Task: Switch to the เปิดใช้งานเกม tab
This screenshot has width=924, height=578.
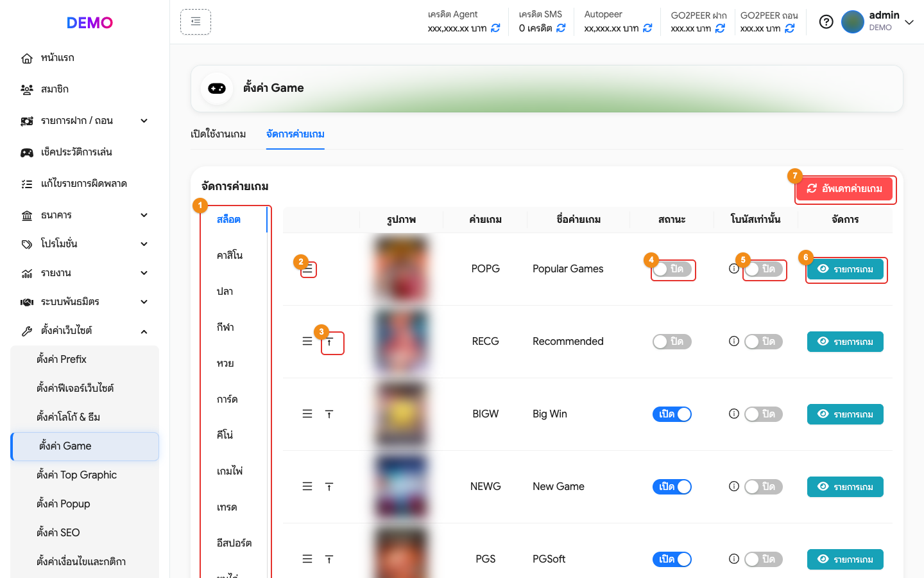Action: pos(218,134)
